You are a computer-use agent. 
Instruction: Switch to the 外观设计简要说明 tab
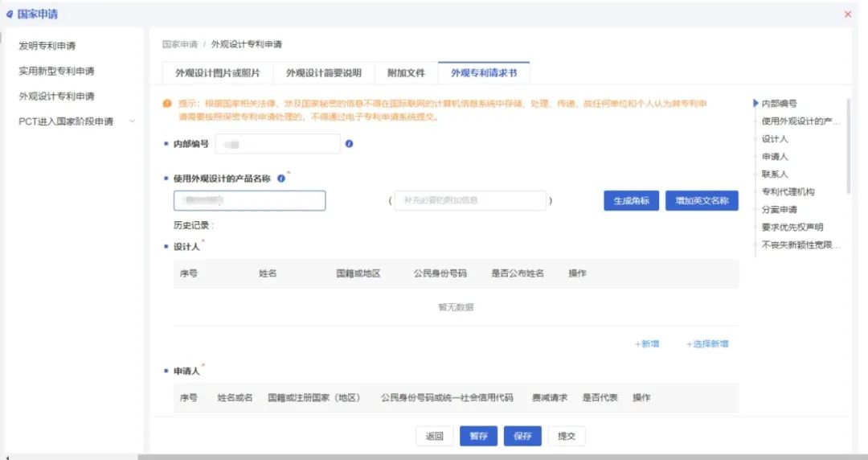tap(324, 72)
